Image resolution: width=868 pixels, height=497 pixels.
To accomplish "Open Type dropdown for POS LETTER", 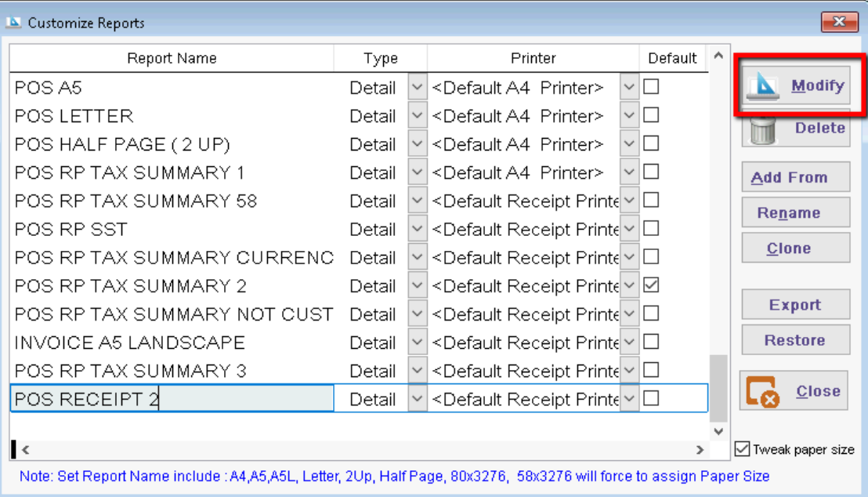I will pos(418,116).
